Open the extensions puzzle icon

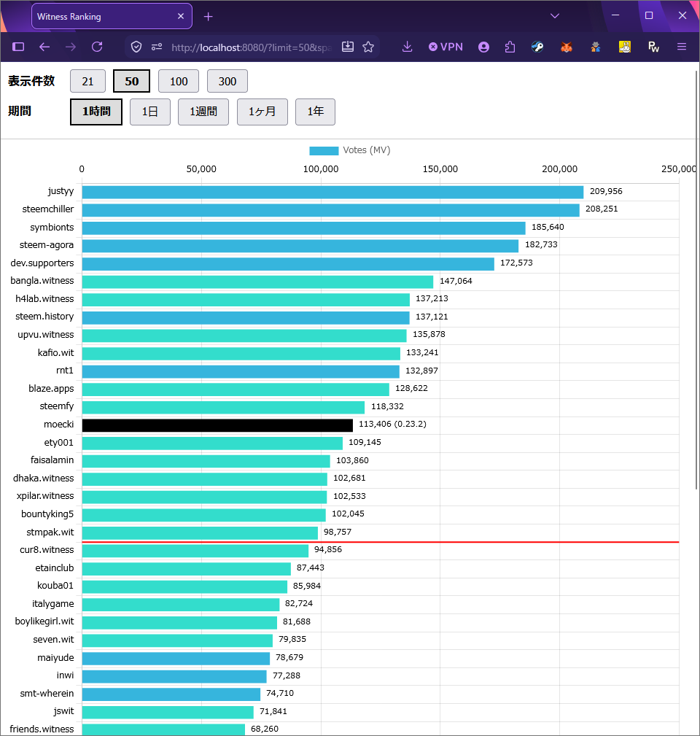click(510, 47)
